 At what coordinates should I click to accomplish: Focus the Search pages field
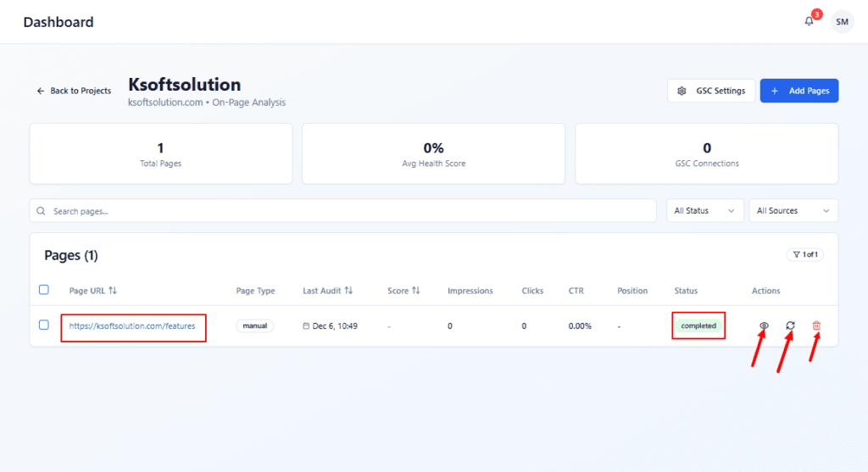tap(342, 211)
